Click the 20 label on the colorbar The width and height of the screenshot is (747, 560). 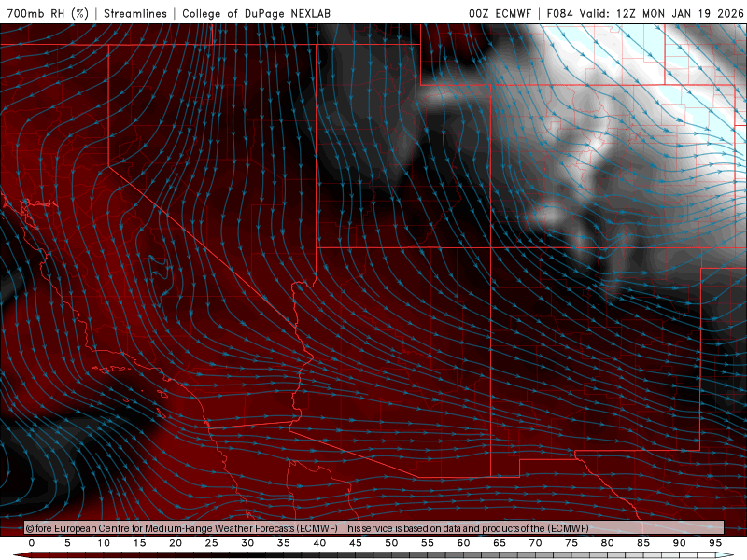(x=176, y=543)
